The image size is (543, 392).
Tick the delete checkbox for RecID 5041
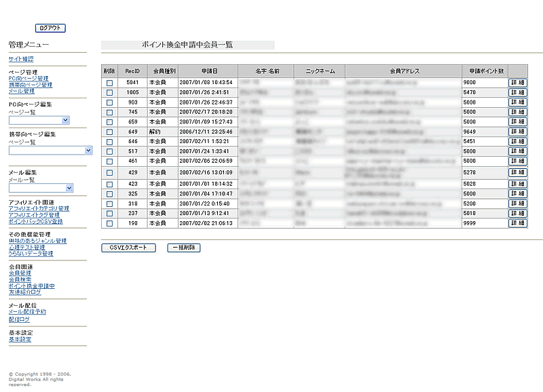[x=109, y=83]
